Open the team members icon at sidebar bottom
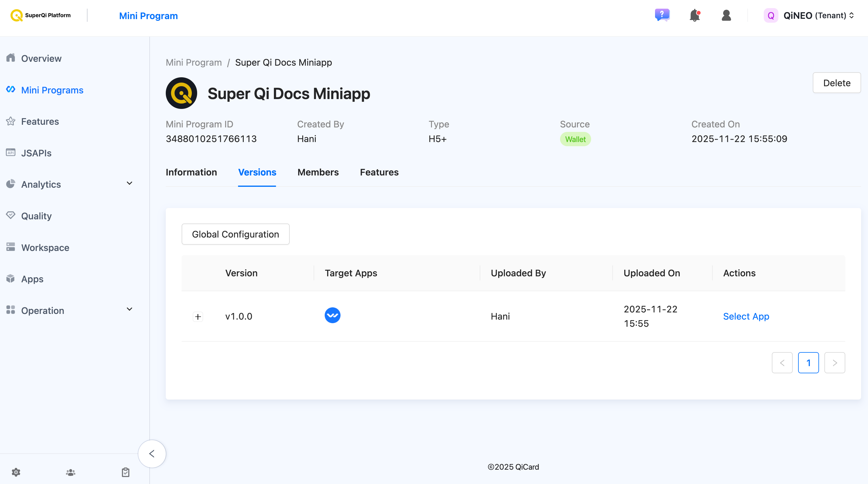Viewport: 868px width, 484px height. tap(70, 473)
